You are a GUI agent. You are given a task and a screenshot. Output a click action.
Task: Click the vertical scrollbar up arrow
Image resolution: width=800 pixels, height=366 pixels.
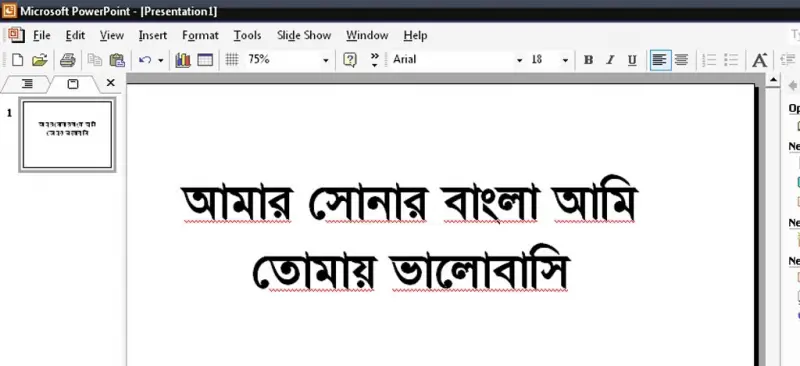pos(773,81)
